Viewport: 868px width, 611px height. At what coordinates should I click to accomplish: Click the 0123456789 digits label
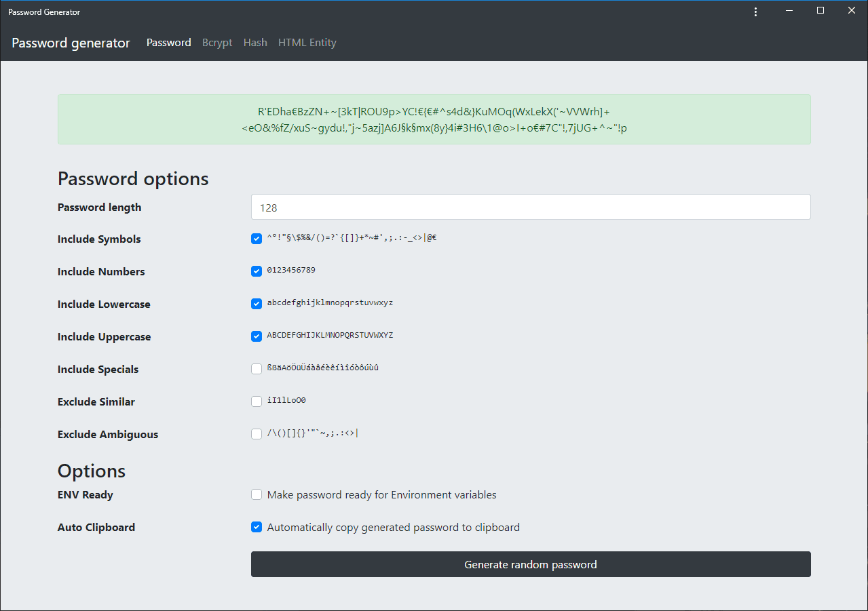291,270
